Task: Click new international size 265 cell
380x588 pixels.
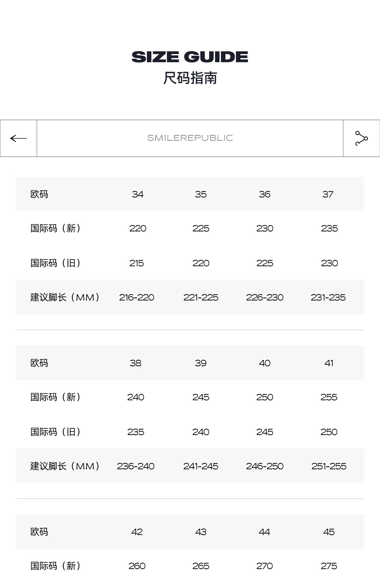Action: point(201,566)
